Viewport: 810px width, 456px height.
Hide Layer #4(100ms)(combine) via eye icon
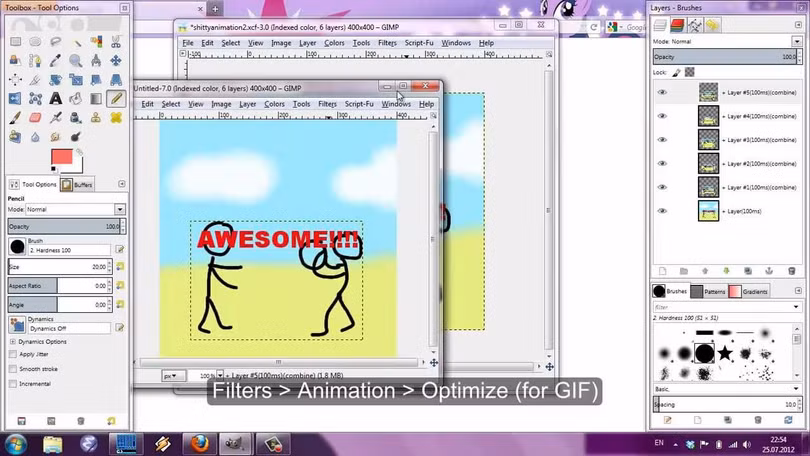(662, 116)
